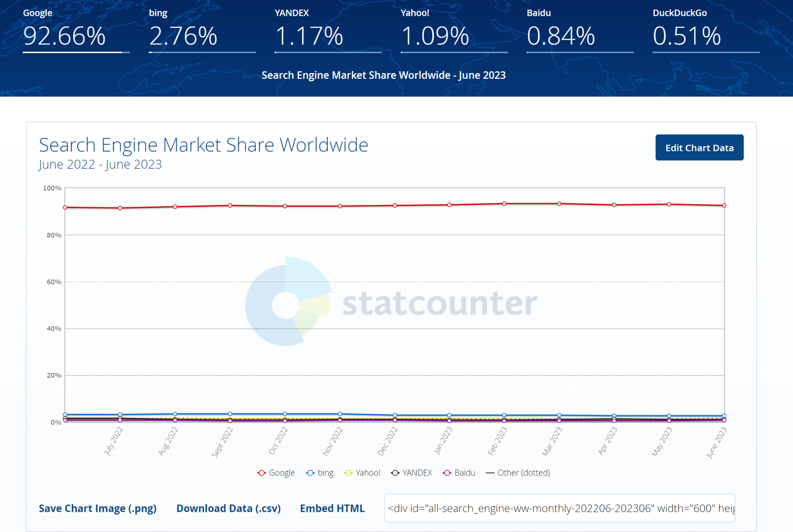Click bing data point for Nov 2022
Viewport: 793px width, 532px height.
click(x=340, y=414)
